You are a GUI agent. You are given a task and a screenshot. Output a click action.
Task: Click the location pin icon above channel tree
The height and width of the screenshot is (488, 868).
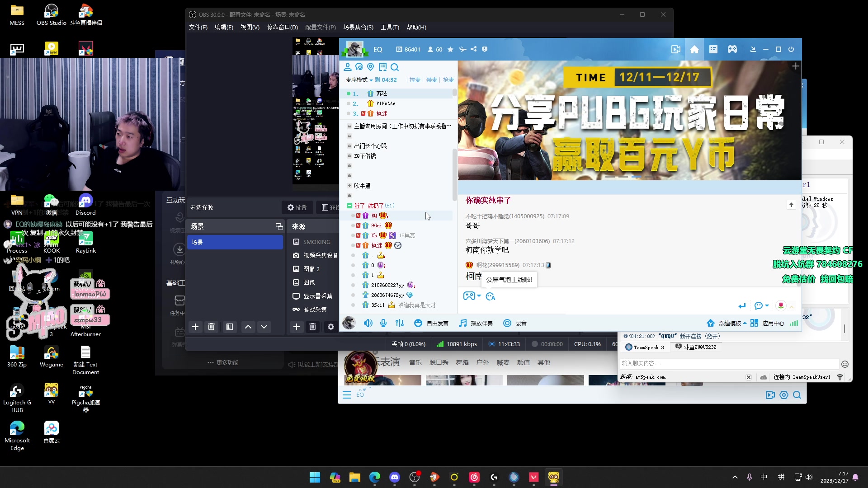click(x=371, y=67)
